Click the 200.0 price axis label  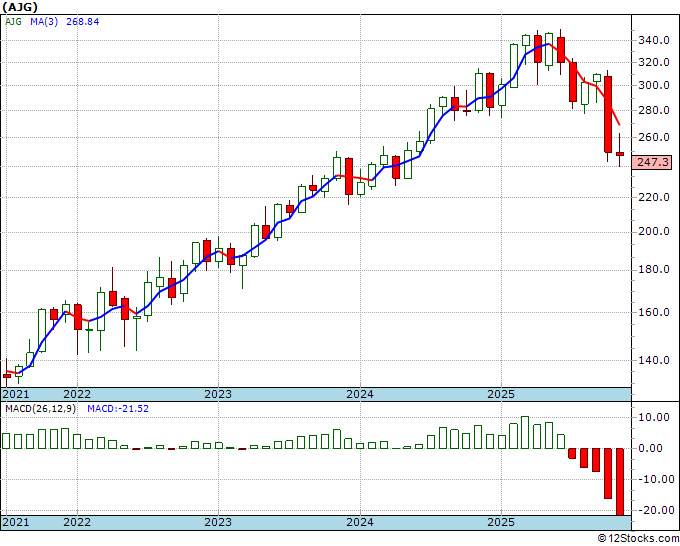coord(654,232)
